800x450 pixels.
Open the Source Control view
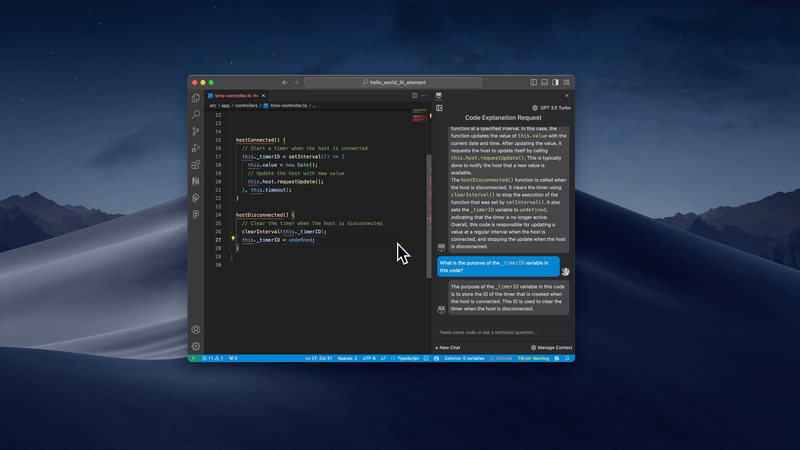coord(196,131)
